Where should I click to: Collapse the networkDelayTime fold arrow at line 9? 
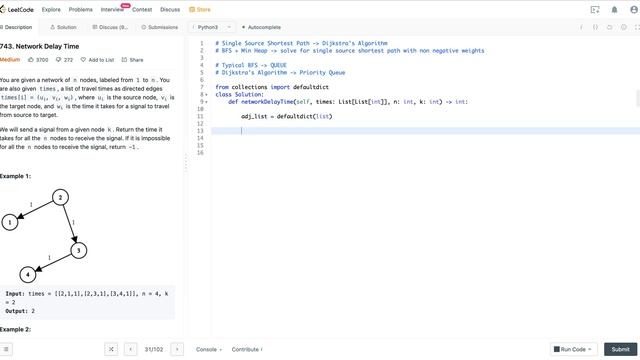[x=207, y=102]
